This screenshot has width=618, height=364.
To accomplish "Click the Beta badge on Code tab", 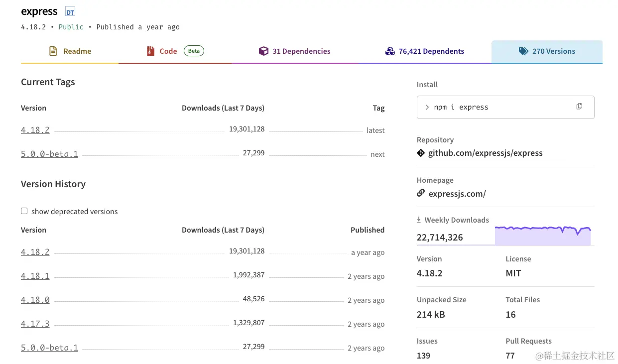I will [194, 51].
